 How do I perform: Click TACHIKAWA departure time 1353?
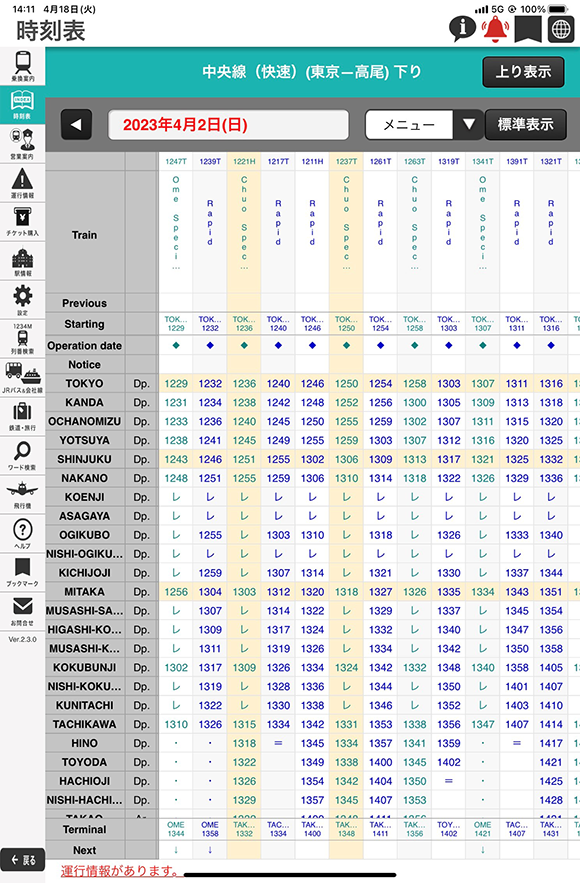(381, 724)
